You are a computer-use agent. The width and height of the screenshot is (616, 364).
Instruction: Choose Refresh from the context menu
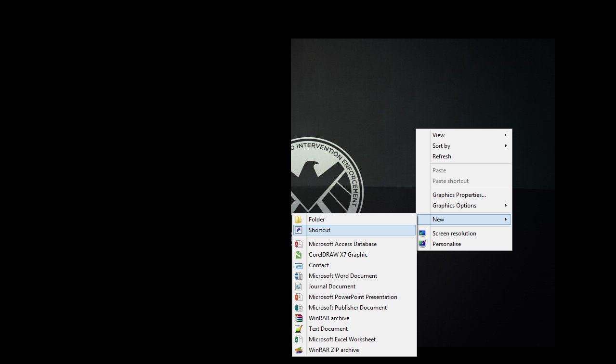point(464,156)
